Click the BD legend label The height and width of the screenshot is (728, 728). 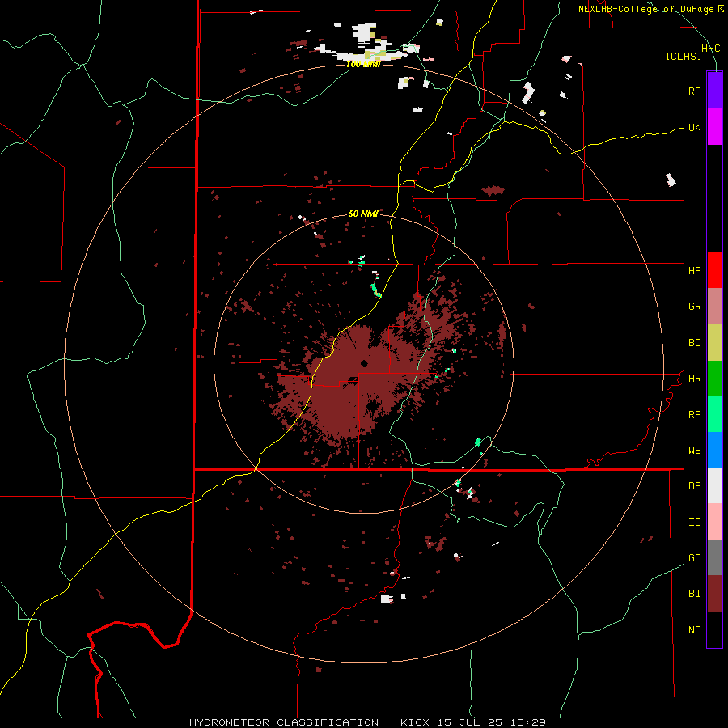coord(694,343)
